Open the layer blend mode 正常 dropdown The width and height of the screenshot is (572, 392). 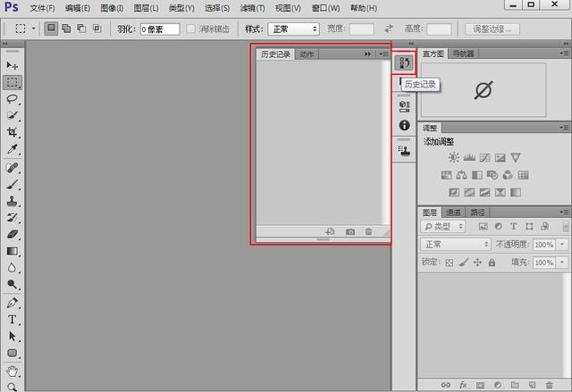pos(456,244)
